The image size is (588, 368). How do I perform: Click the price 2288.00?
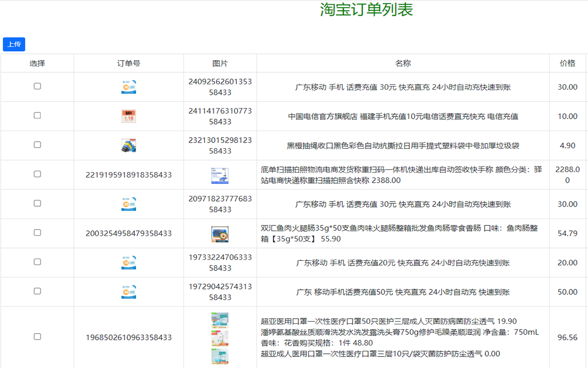point(567,175)
